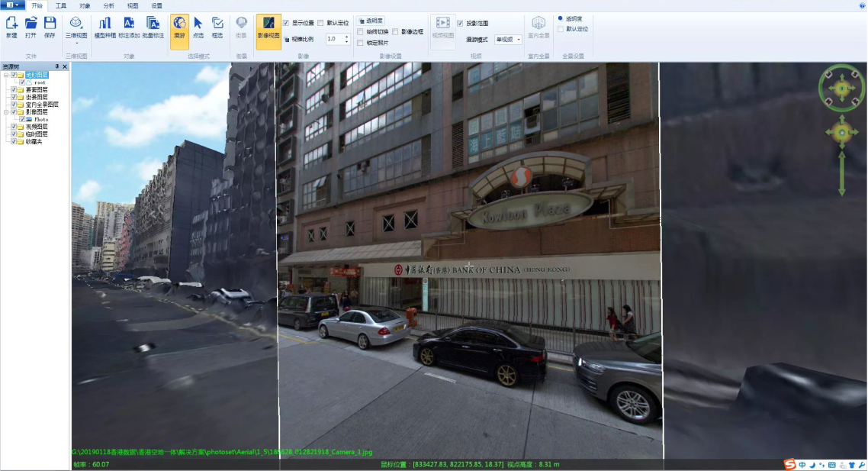Click the 透明度 button in 影像设置
This screenshot has height=471, width=868.
[x=371, y=21]
